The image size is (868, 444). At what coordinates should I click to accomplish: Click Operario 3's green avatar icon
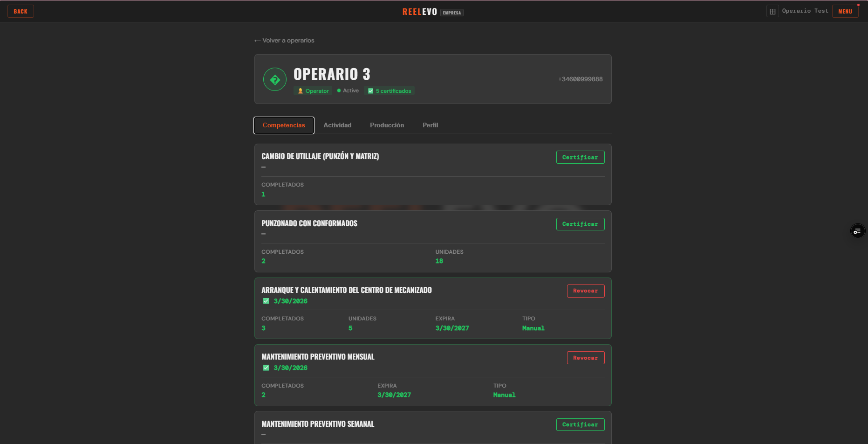pos(274,79)
